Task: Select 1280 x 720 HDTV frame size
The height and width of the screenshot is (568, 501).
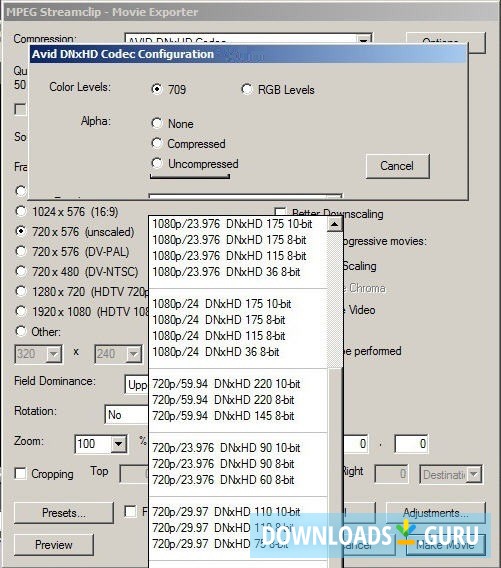Action: 21,291
